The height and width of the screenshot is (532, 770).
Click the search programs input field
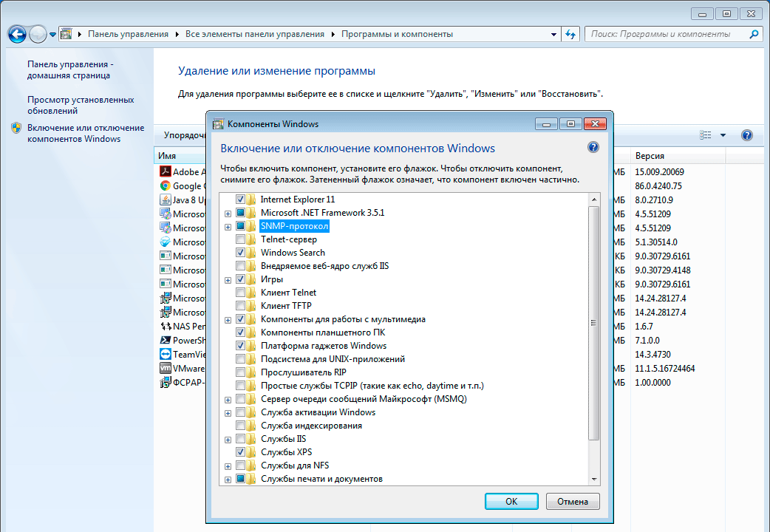665,34
